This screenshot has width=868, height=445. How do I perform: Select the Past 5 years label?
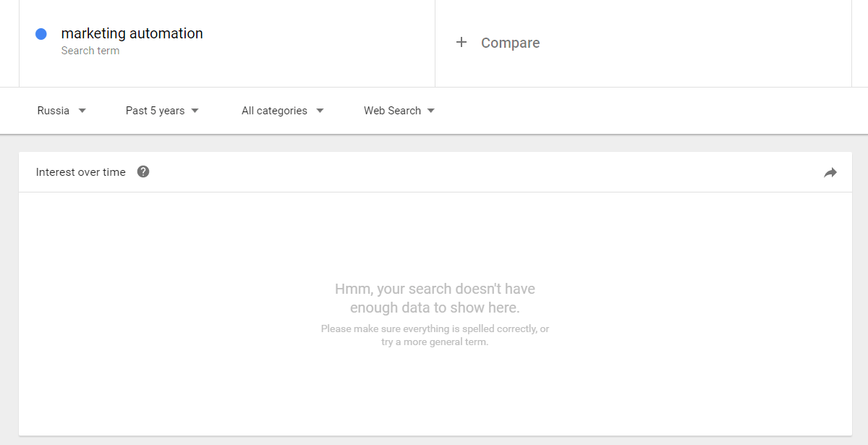(155, 111)
